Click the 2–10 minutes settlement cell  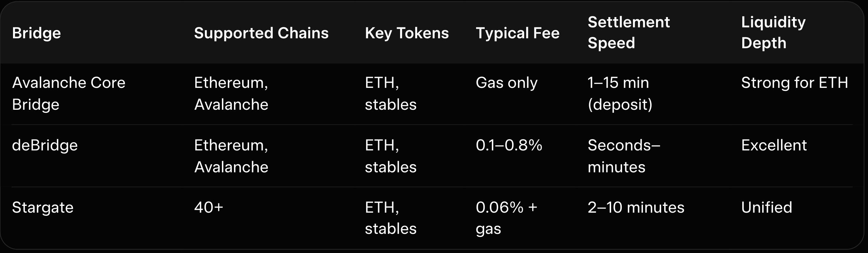pos(636,208)
